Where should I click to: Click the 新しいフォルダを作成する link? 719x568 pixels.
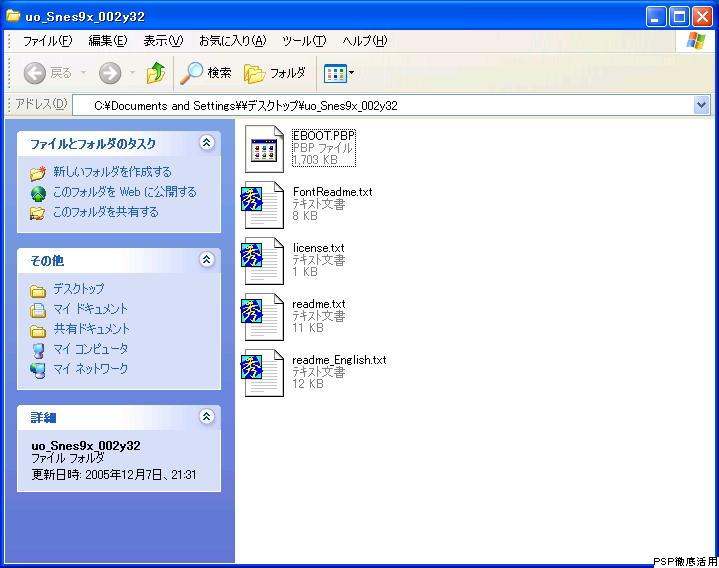click(x=112, y=172)
